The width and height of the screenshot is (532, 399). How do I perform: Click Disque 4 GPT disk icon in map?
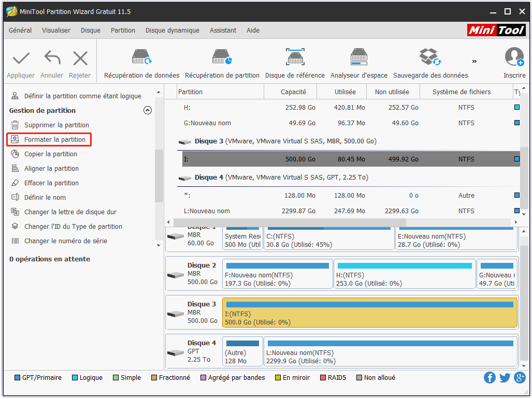[x=176, y=353]
